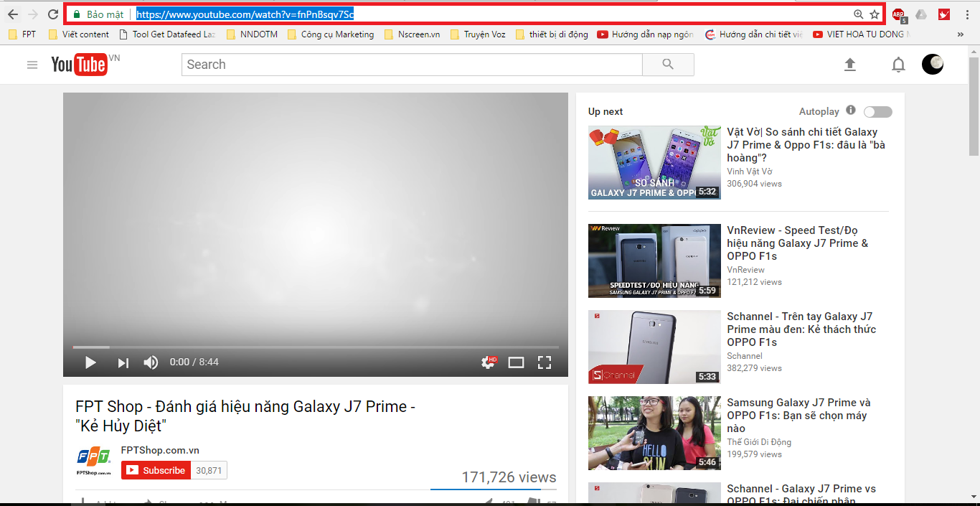Open the Tool Get Datafeed bookmark
980x506 pixels.
(167, 34)
